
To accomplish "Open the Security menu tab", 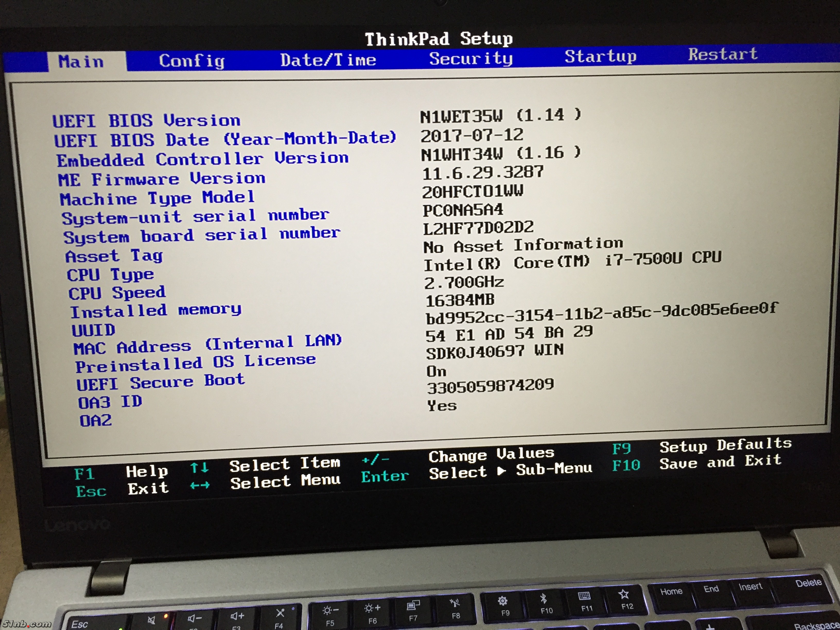I will pos(471,58).
